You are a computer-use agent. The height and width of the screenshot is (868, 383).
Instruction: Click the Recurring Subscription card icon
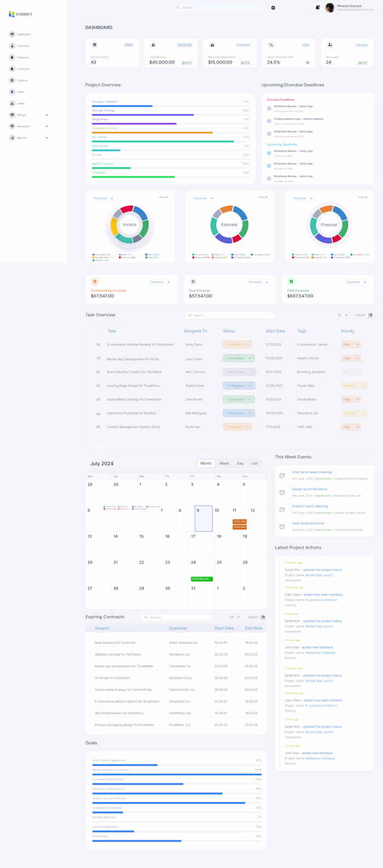pos(212,45)
